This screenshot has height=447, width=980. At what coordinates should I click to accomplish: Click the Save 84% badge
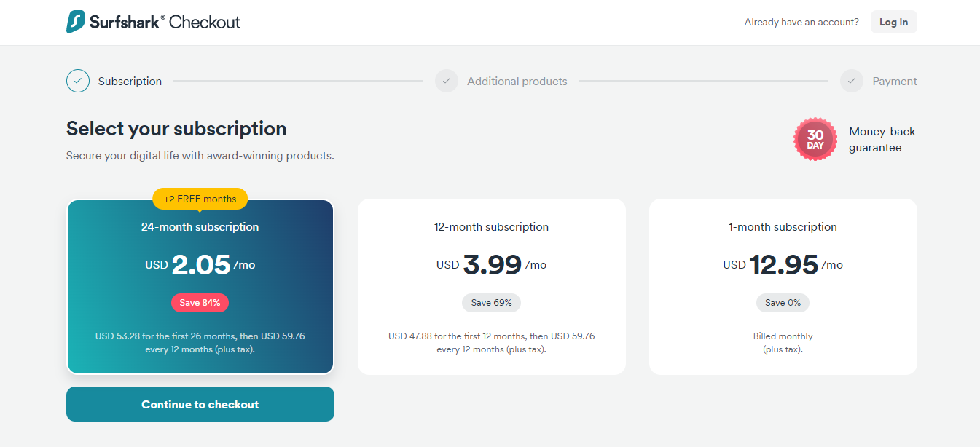click(200, 303)
